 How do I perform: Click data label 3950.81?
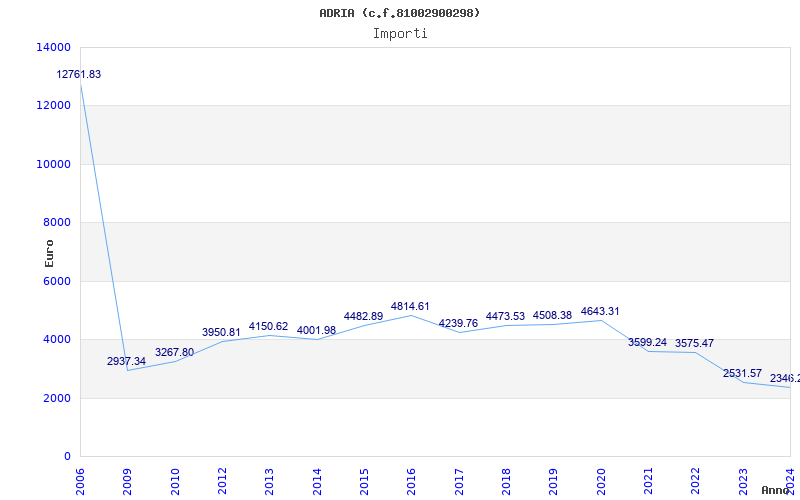(x=221, y=333)
